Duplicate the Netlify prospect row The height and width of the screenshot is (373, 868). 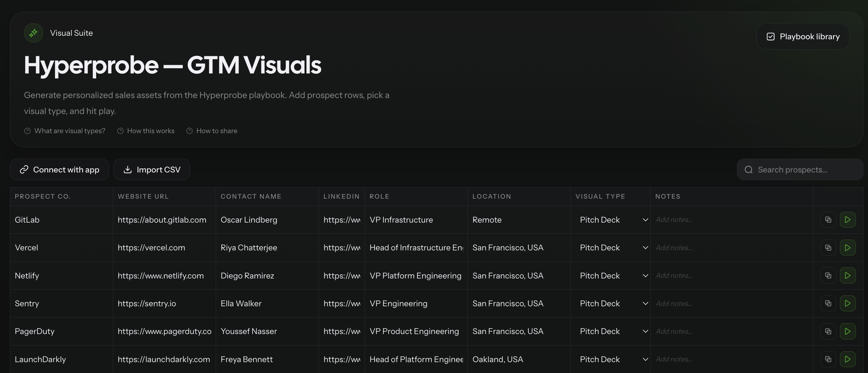click(828, 276)
